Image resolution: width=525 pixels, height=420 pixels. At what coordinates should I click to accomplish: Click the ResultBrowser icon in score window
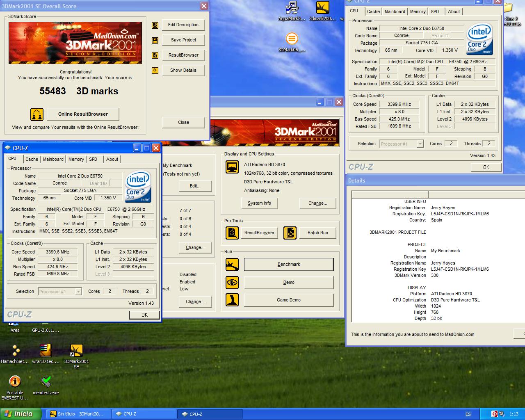155,55
